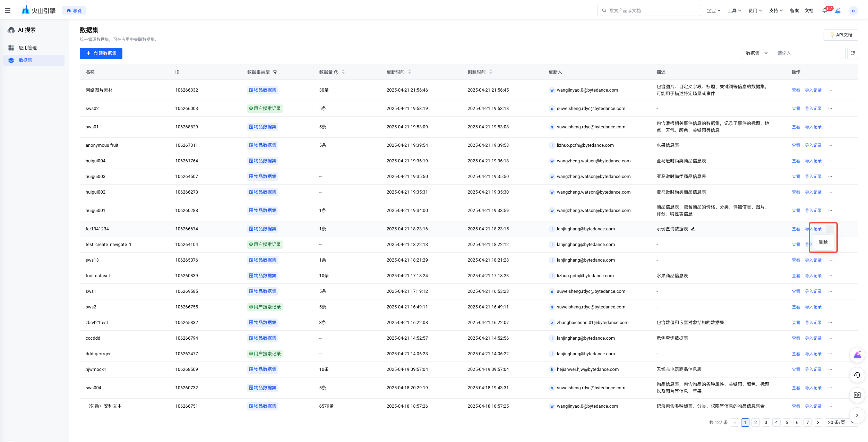Edit description pencil icon for fer1341234
Screen dimensions: 868x442
pyautogui.click(x=693, y=229)
